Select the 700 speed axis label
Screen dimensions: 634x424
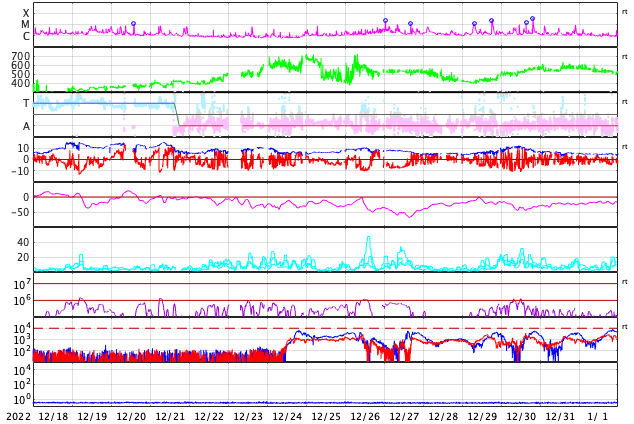point(21,56)
